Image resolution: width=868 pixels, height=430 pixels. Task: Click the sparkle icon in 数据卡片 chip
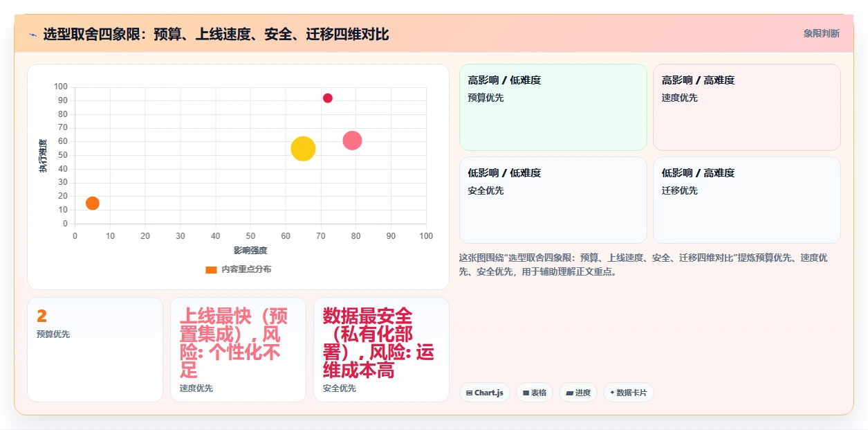612,393
